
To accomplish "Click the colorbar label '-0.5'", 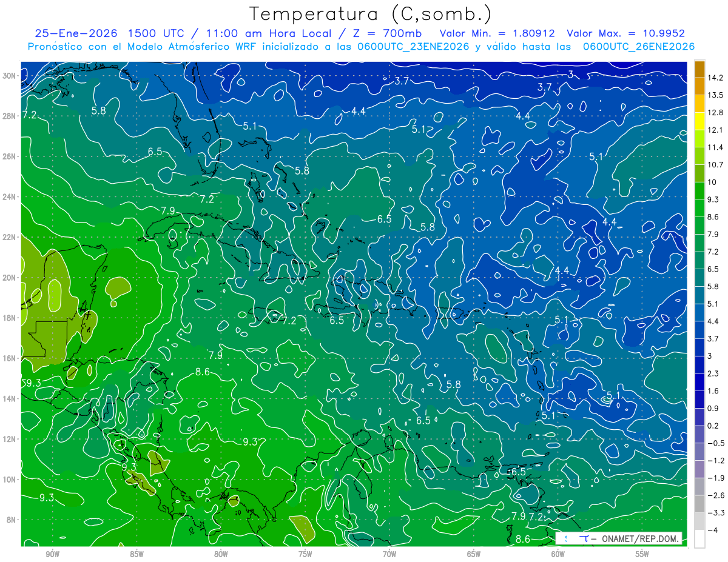I will click(715, 443).
